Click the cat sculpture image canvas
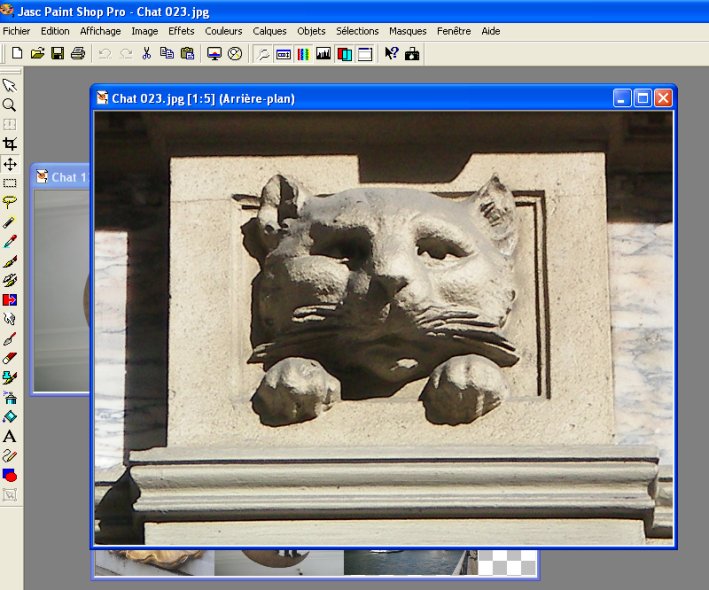 click(383, 328)
